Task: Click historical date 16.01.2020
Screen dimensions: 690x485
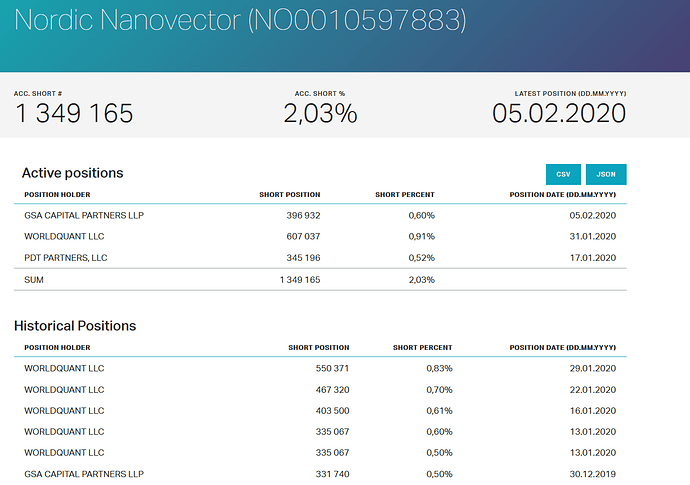Action: point(593,411)
